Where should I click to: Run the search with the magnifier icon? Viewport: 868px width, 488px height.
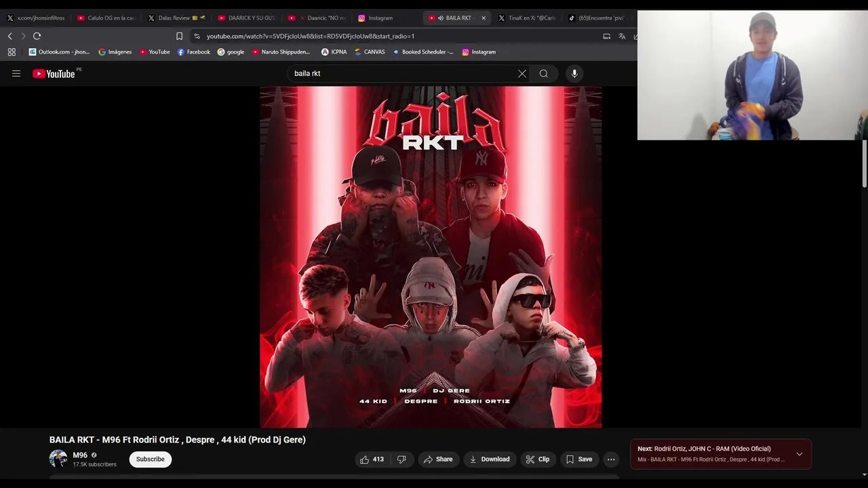(x=543, y=73)
